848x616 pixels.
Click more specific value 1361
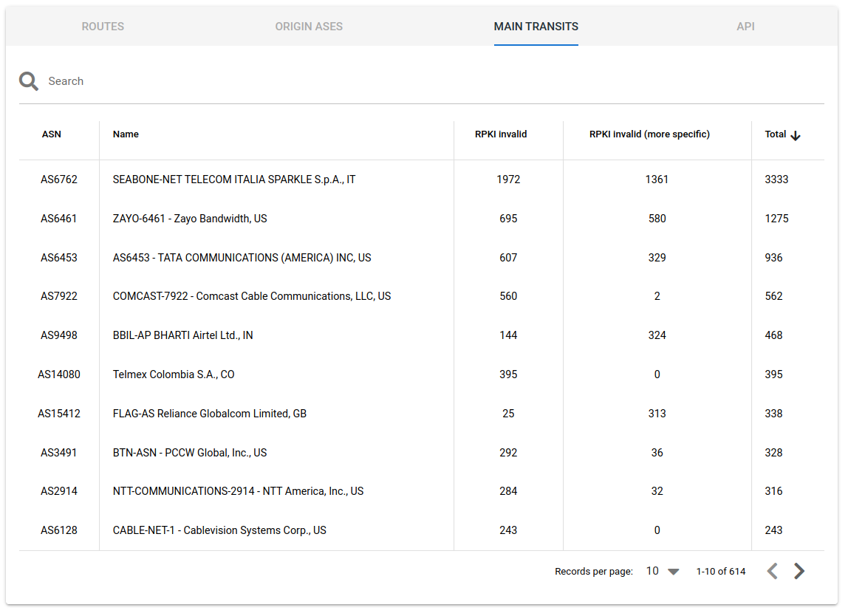(x=657, y=179)
